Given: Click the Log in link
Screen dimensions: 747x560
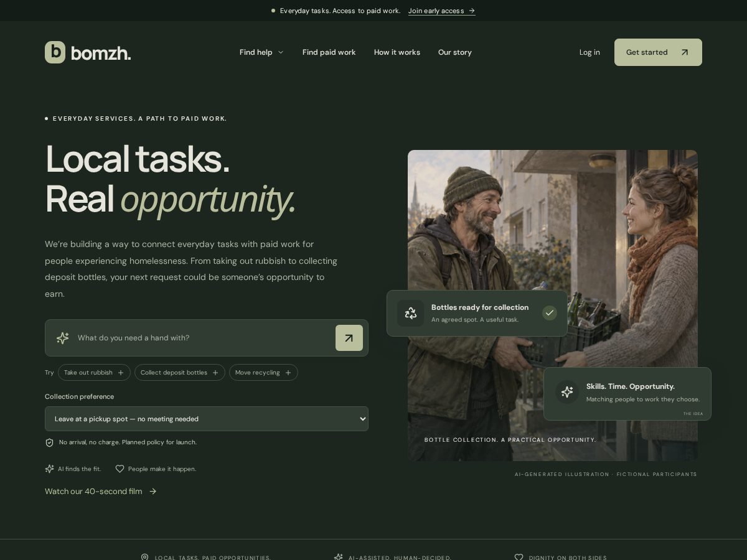Looking at the screenshot, I should click(x=590, y=52).
